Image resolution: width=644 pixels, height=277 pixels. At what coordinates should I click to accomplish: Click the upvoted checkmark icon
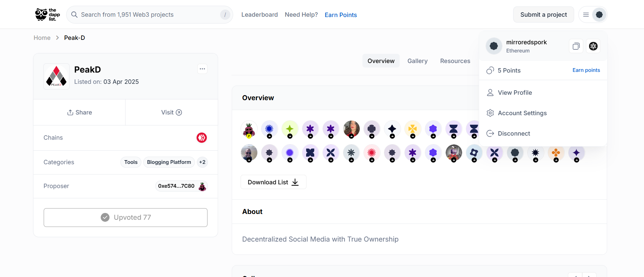pos(105,217)
